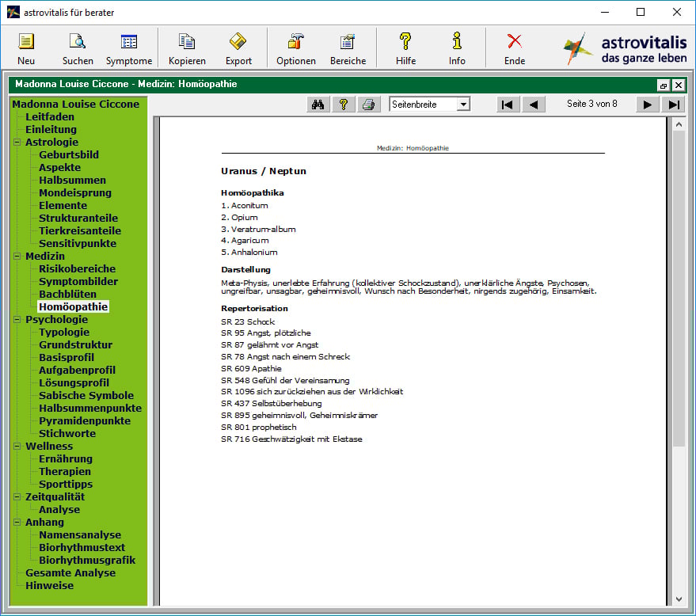696x616 pixels.
Task: Open Geburtsbild in the sidebar
Action: point(69,154)
